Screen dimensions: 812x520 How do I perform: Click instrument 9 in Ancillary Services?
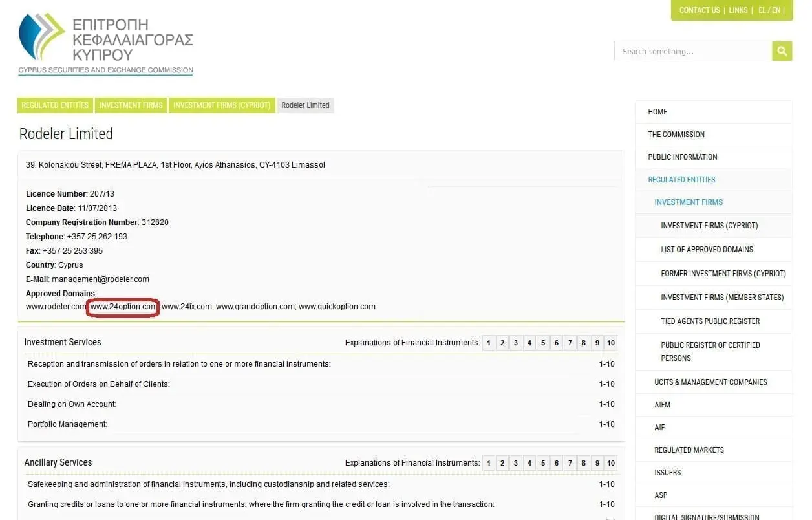pyautogui.click(x=597, y=464)
